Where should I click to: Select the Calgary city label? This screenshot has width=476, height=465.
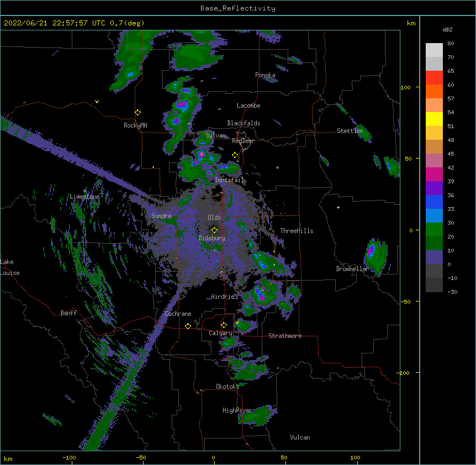(x=220, y=333)
